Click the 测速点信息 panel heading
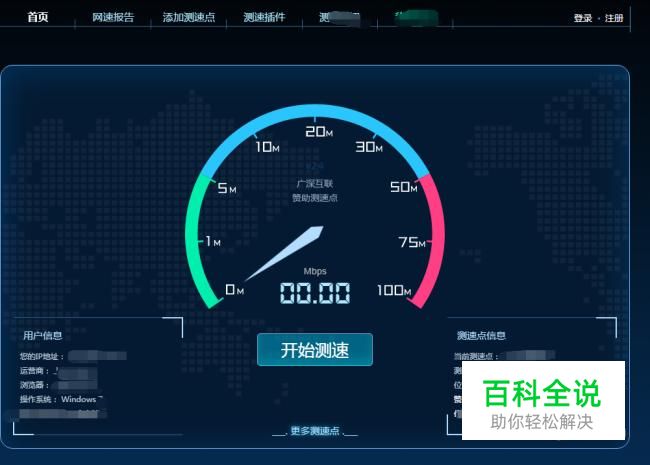This screenshot has height=465, width=650. (x=481, y=335)
